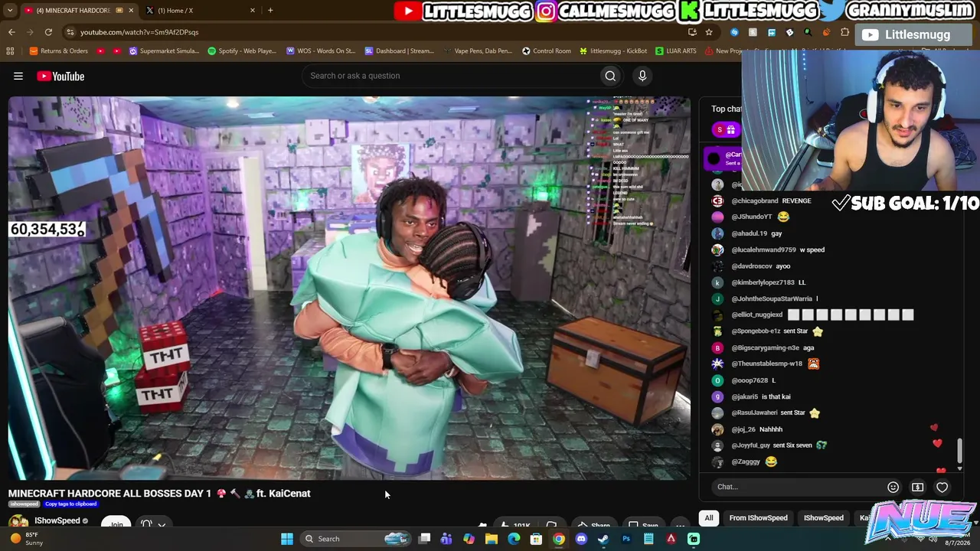
Task: Open the Dashboard Streamlabs bookmark
Action: pos(400,51)
